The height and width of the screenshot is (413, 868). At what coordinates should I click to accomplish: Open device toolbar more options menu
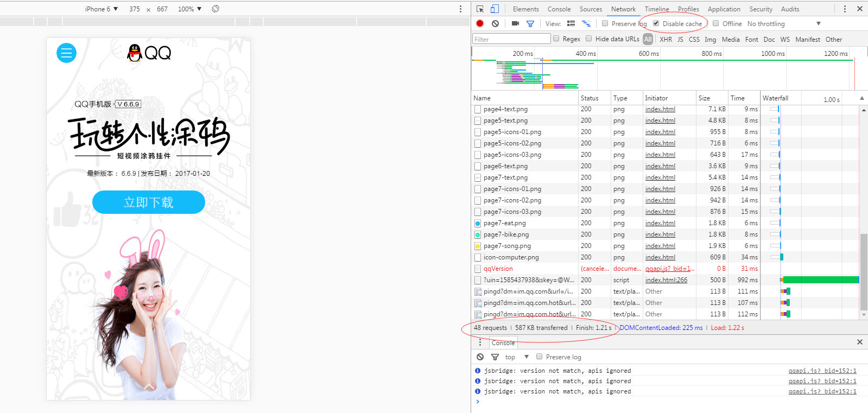click(x=460, y=9)
